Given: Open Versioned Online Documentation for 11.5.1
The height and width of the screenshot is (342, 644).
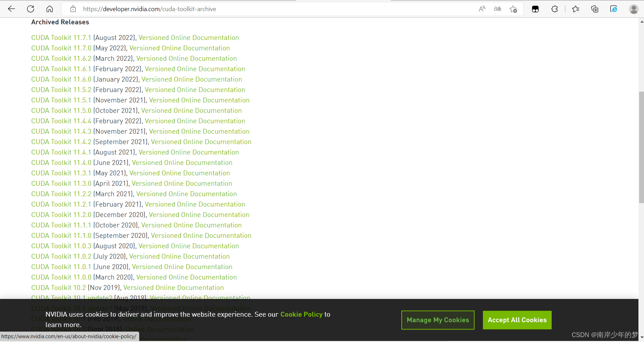Looking at the screenshot, I should point(199,100).
